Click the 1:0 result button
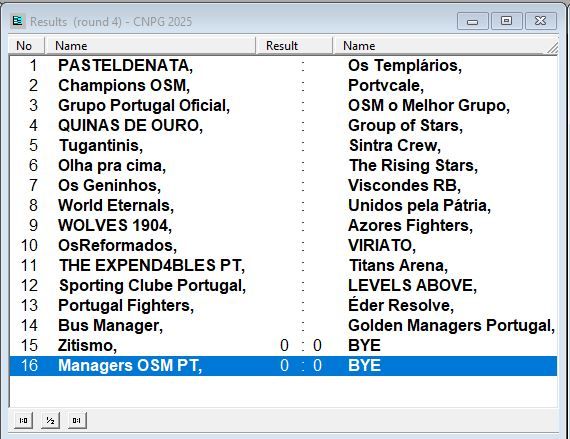 24,420
